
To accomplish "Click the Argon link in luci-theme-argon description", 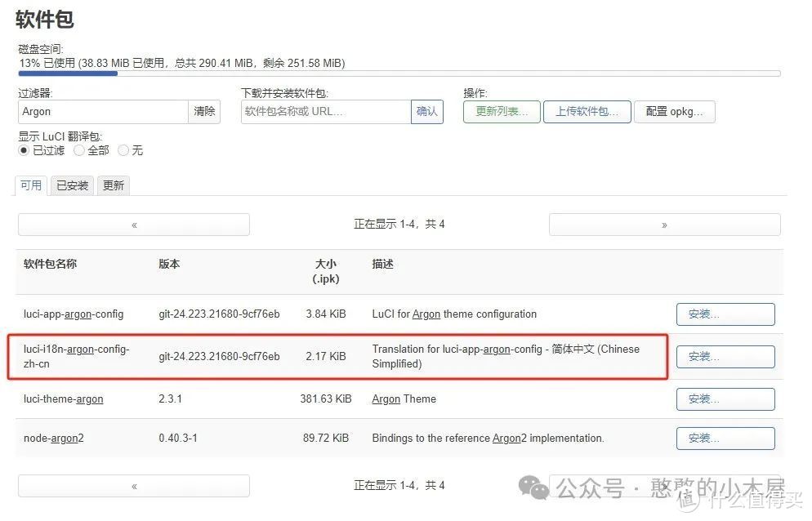I will 388,399.
